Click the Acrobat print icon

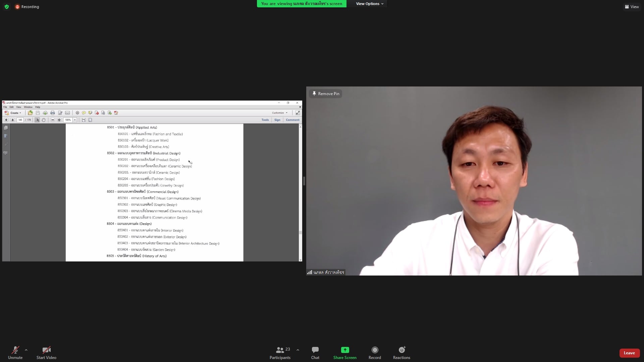point(53,113)
